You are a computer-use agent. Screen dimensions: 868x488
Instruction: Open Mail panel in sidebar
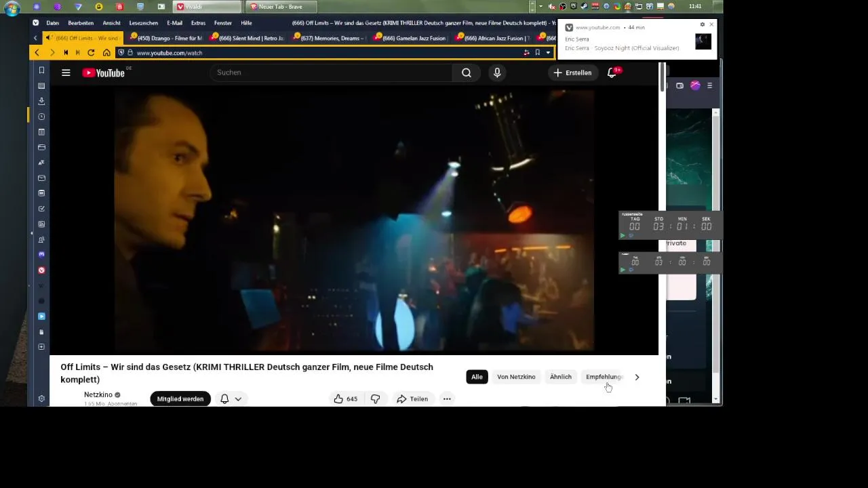point(41,178)
